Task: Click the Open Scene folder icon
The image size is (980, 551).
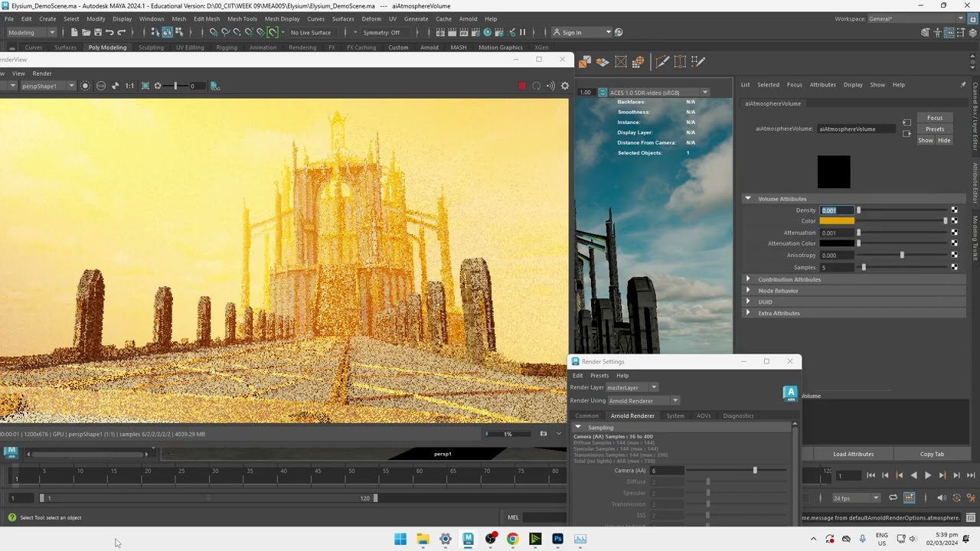Action: click(x=86, y=32)
